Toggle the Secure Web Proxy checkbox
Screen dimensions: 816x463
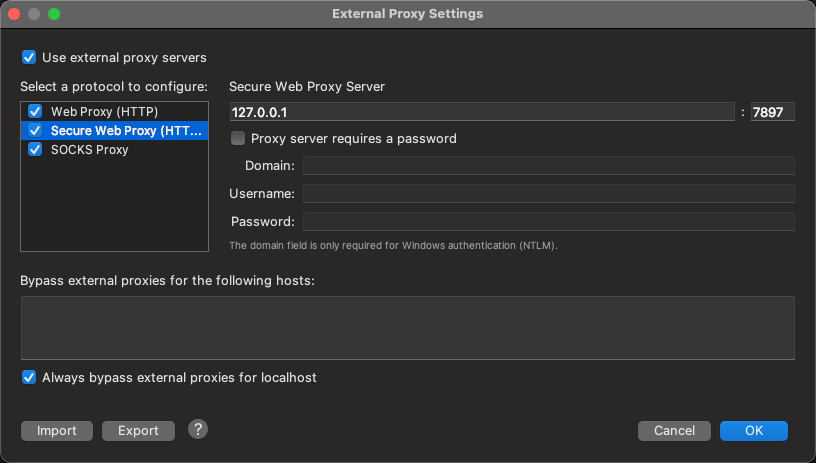[x=35, y=131]
